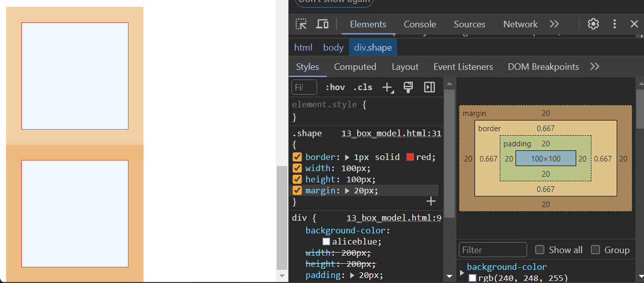Select the Computed tab
The image size is (644, 283).
(x=355, y=66)
